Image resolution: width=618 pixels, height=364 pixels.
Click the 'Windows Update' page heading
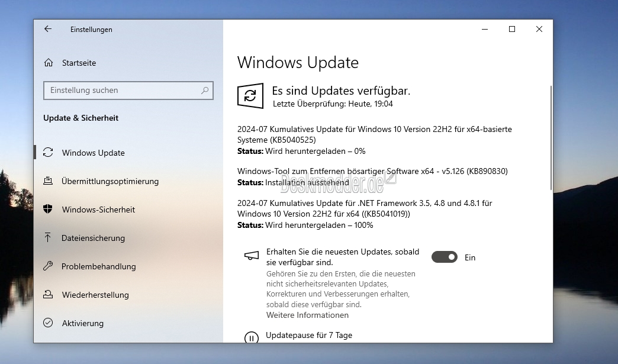click(x=298, y=63)
